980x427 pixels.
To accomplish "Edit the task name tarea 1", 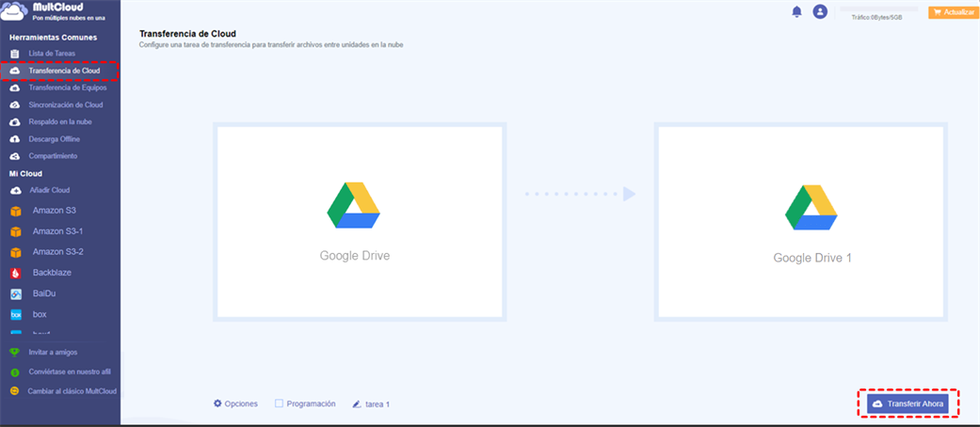I will click(378, 404).
